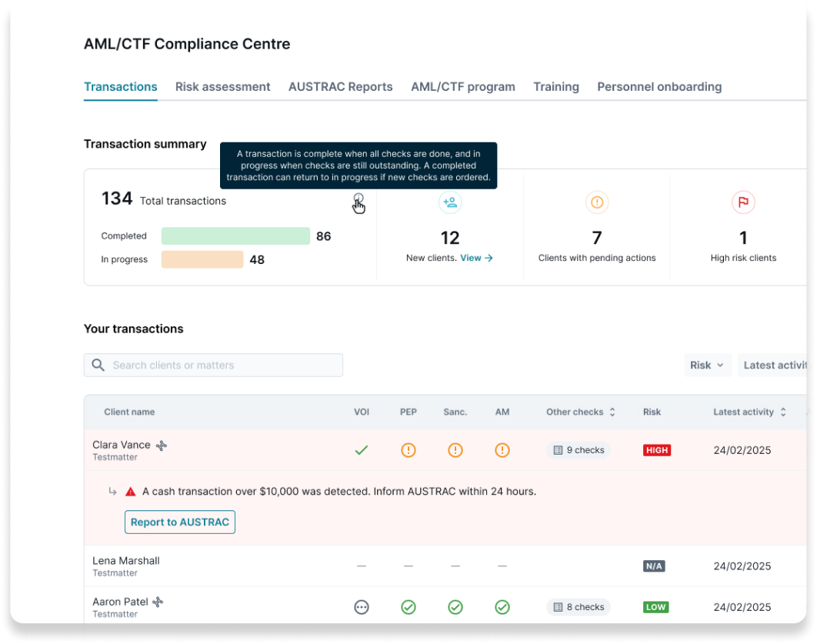This screenshot has width=817, height=644.
Task: Open the Risk filter dropdown
Action: click(707, 365)
